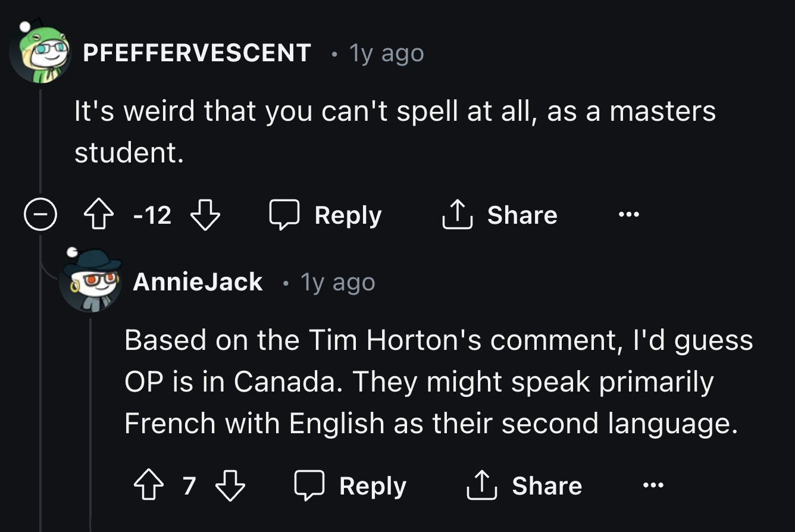This screenshot has width=795, height=532.
Task: Reply to PFEFFERVESCENT's comment
Action: point(326,215)
